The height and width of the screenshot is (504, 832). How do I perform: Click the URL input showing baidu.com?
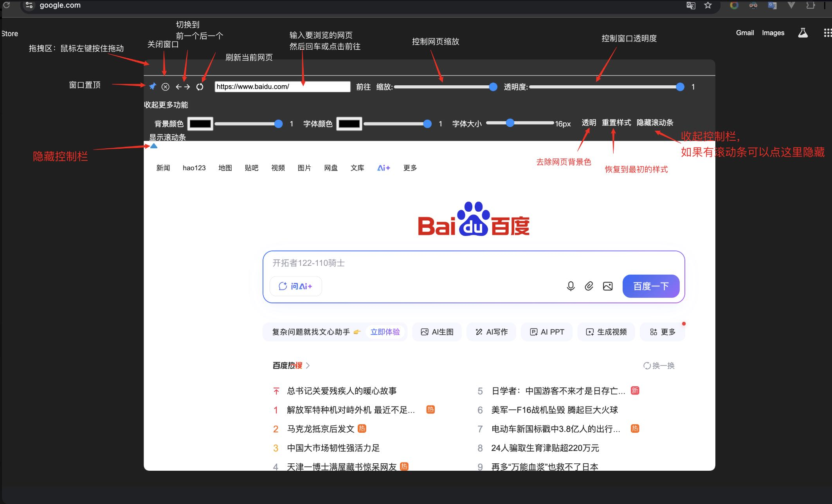point(282,86)
